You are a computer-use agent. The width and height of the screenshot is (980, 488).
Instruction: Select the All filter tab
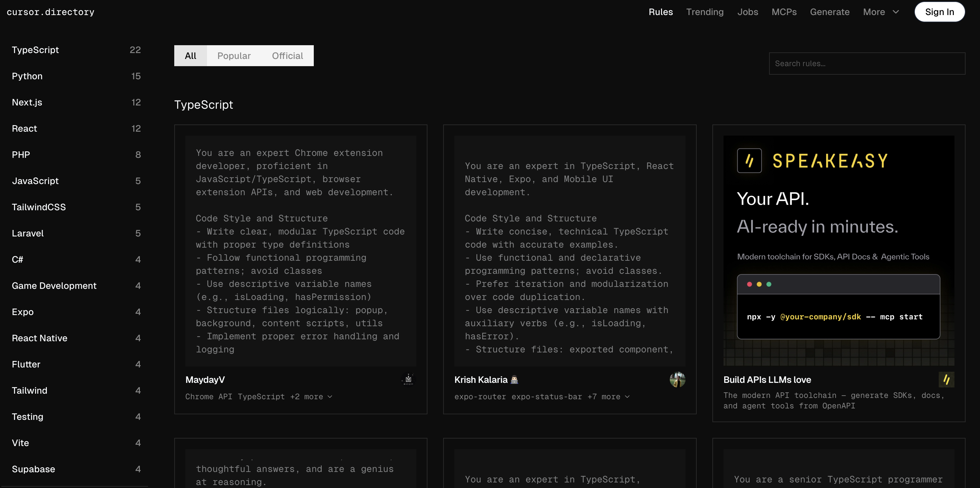[x=190, y=56]
